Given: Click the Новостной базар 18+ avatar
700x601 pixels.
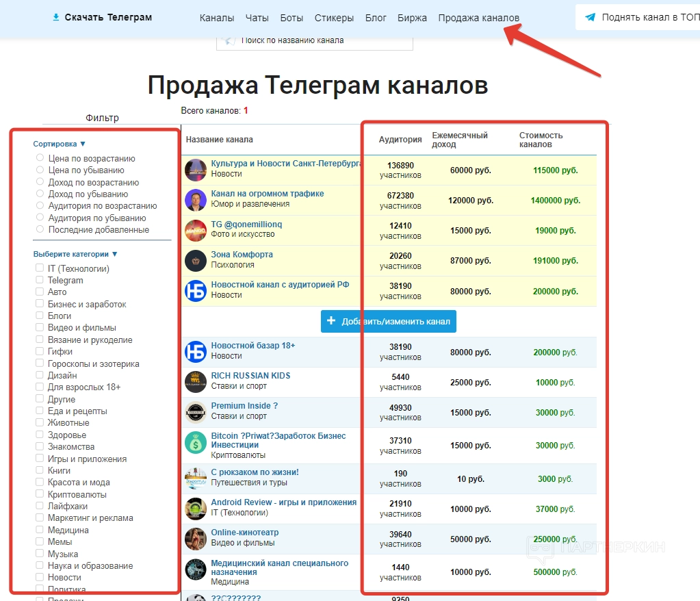Looking at the screenshot, I should coord(196,352).
